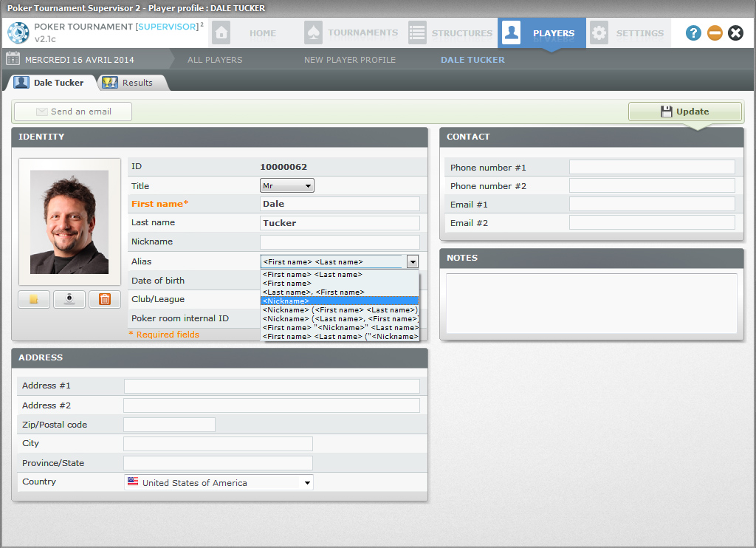756x548 pixels.
Task: Open the Structures section
Action: coord(450,33)
